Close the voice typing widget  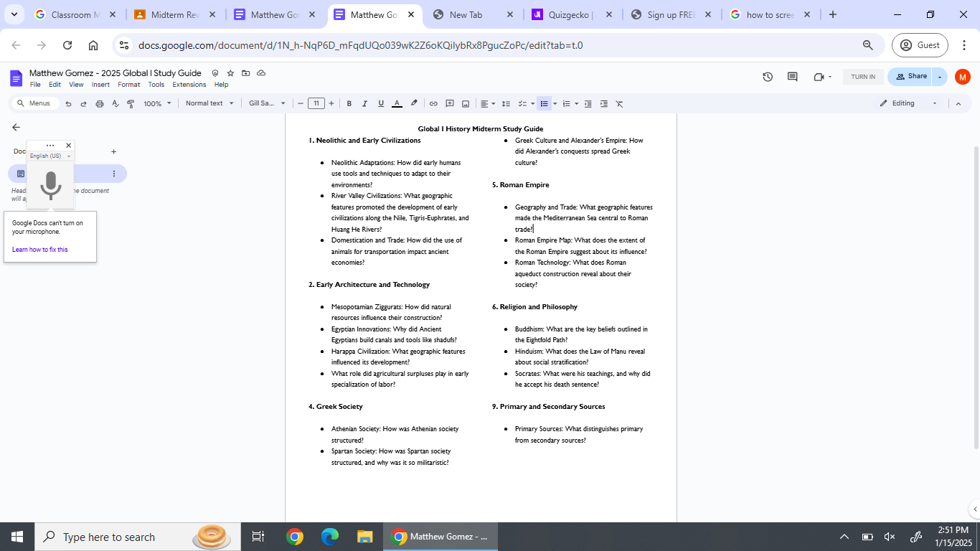(x=69, y=146)
